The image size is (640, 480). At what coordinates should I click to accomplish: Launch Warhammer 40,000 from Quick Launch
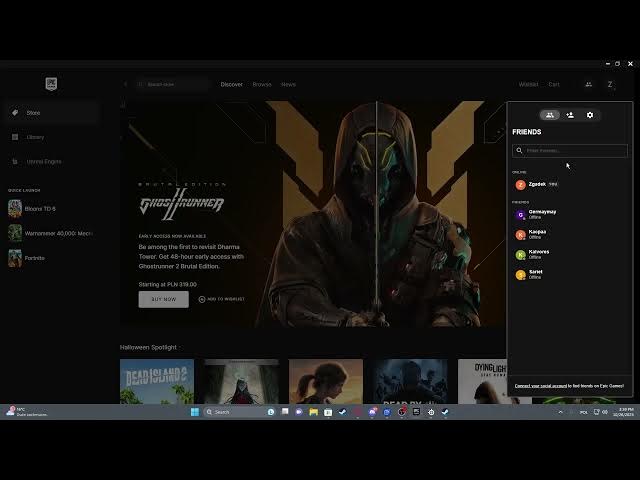click(51, 233)
